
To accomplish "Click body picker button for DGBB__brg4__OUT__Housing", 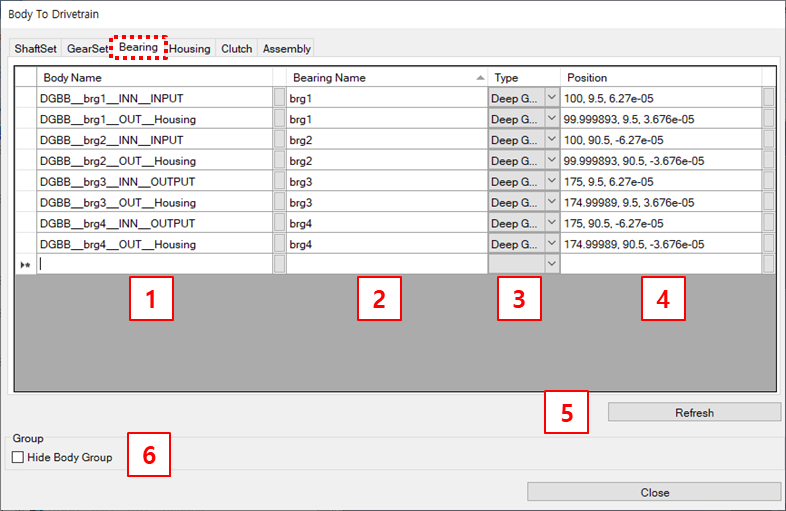I will point(279,243).
